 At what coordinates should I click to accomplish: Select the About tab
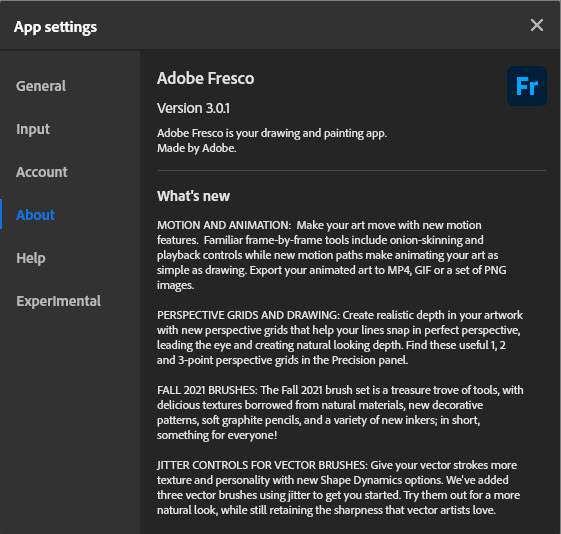35,215
